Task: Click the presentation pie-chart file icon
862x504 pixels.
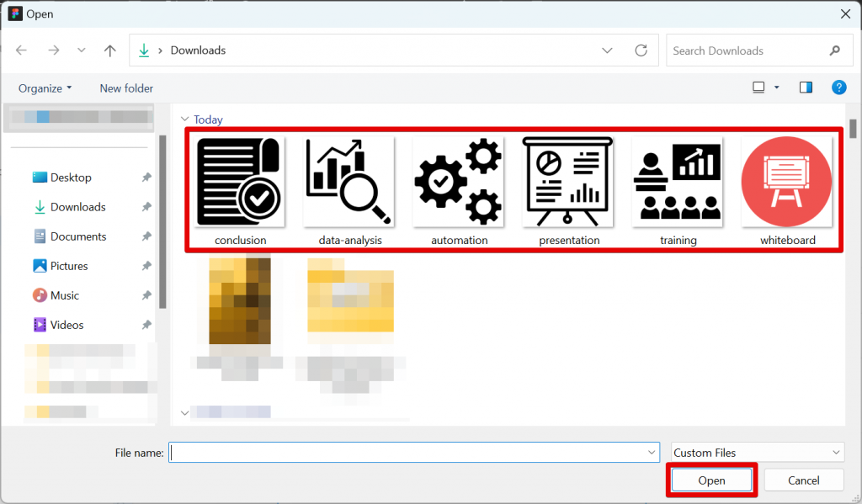Action: (568, 181)
